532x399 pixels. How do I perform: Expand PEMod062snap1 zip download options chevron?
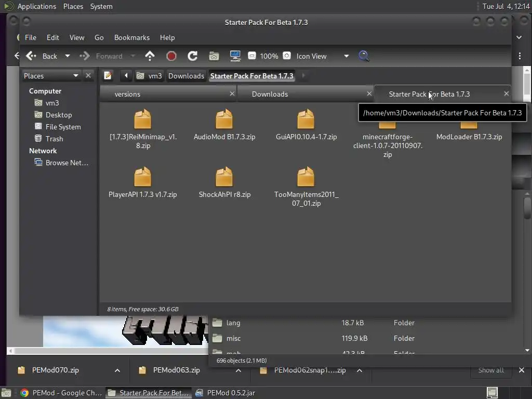[360, 370]
